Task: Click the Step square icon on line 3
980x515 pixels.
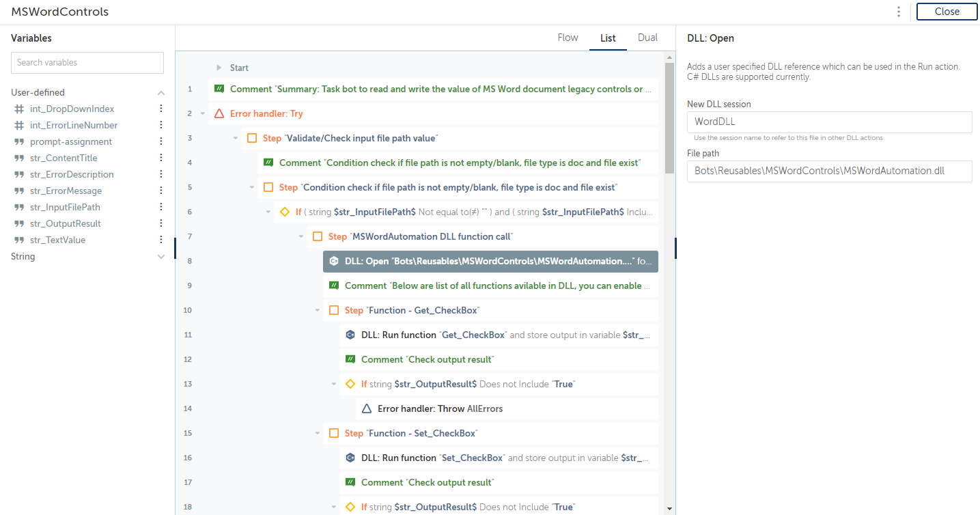Action: coord(252,138)
